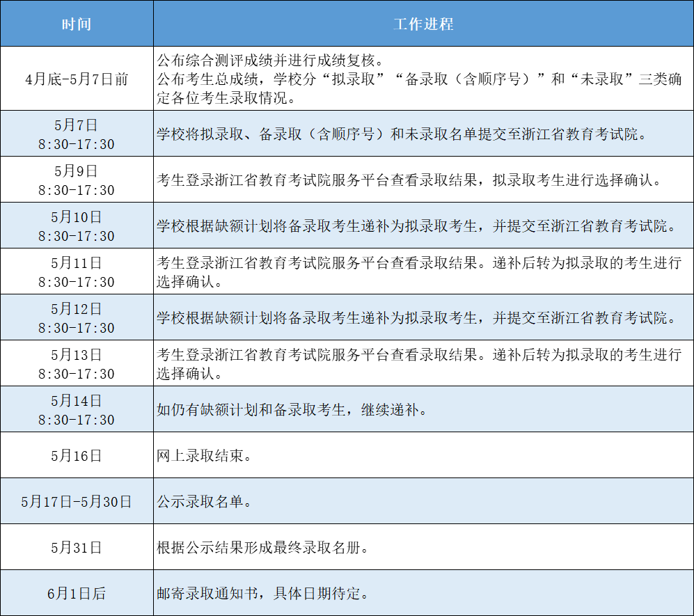694x616 pixels.
Task: Select the 5月11日 8:30-17:30 cell
Action: pos(77,271)
